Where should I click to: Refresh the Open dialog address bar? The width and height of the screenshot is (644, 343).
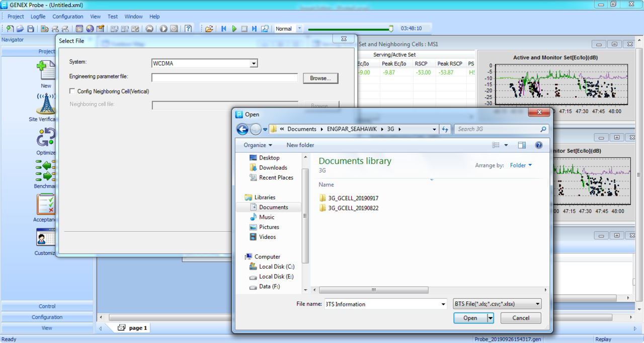coord(445,129)
